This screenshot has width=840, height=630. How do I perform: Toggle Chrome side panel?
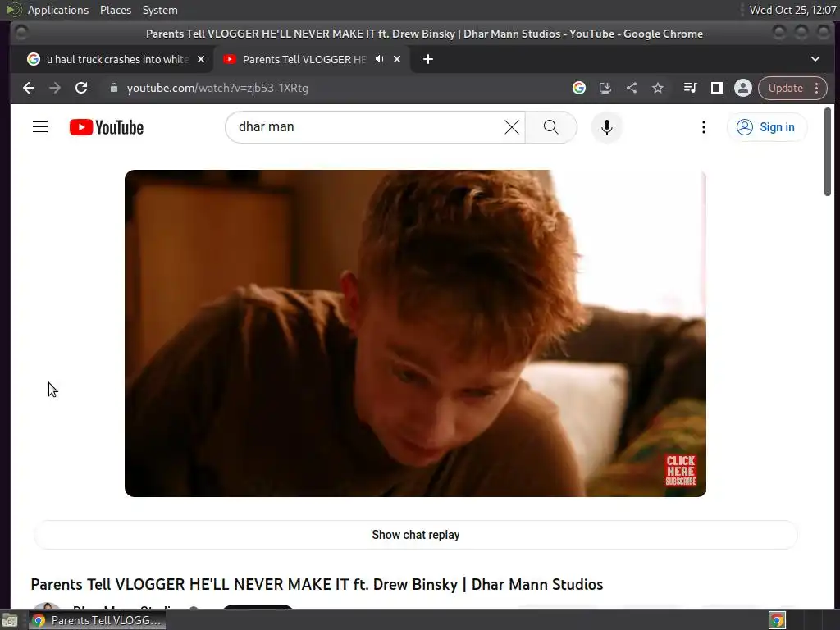tap(716, 88)
